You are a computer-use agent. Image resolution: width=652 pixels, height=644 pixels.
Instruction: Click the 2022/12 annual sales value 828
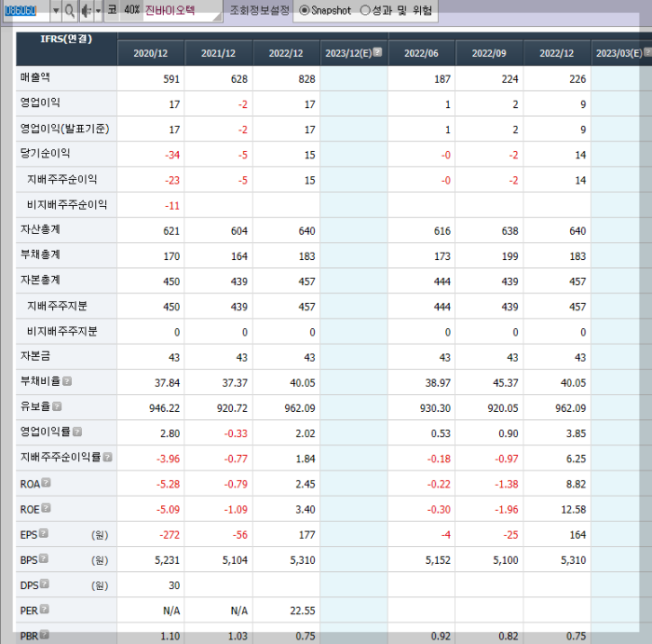[x=306, y=79]
